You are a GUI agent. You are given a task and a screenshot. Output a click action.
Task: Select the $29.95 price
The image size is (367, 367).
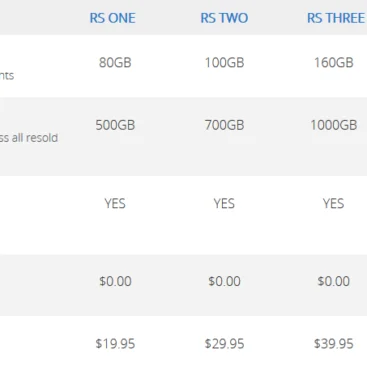224,344
